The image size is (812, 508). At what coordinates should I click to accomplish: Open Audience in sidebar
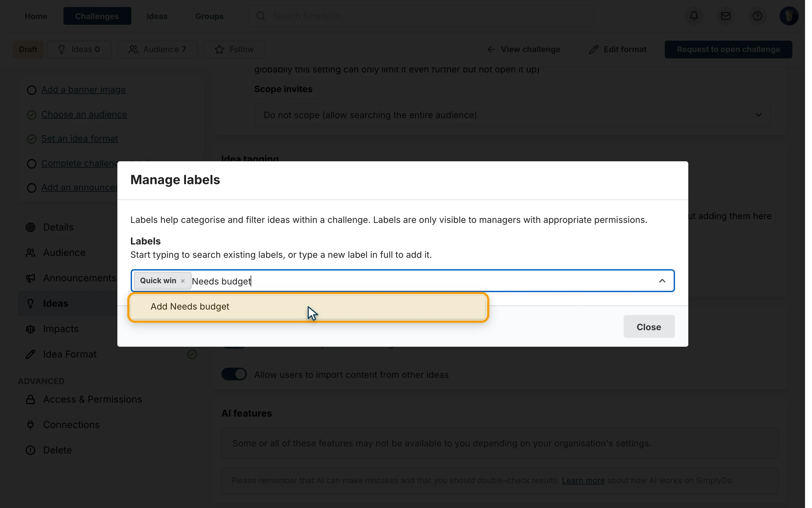click(64, 253)
